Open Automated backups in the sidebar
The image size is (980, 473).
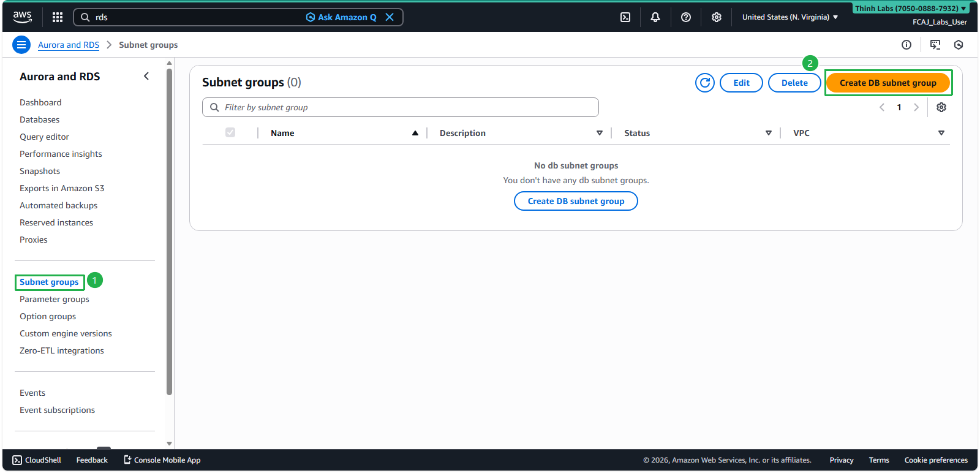click(58, 205)
